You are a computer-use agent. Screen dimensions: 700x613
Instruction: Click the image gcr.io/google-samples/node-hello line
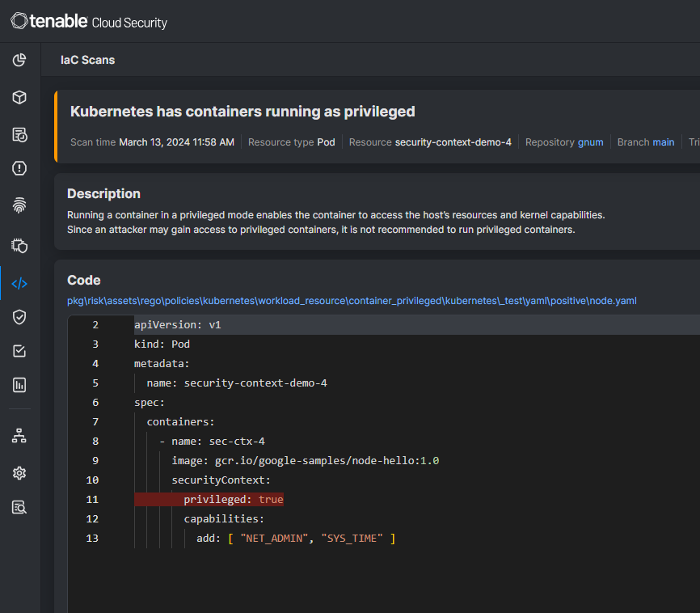coord(306,461)
